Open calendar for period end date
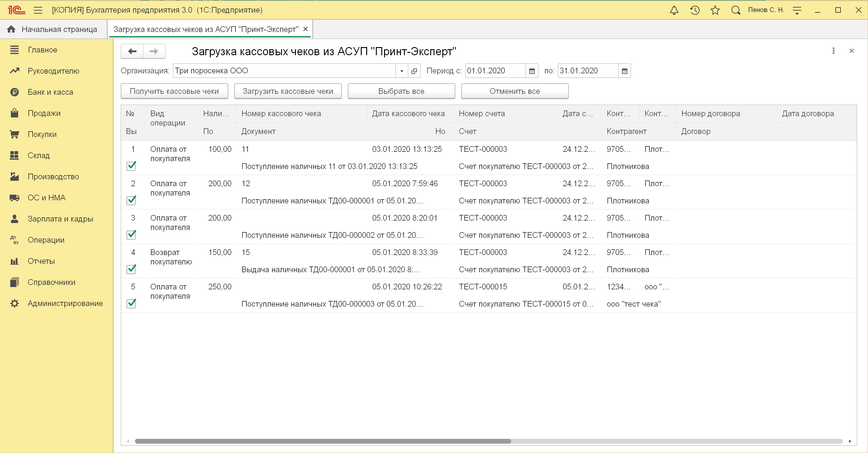 pyautogui.click(x=624, y=71)
